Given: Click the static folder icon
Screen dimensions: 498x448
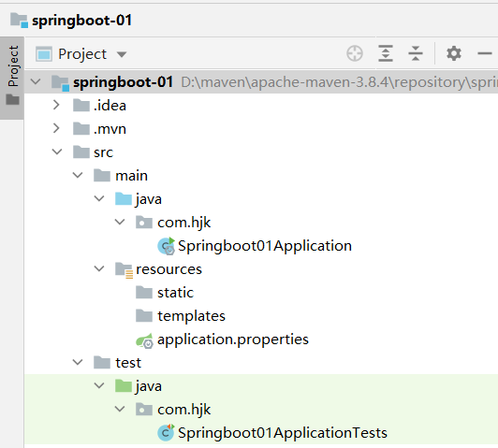Looking at the screenshot, I should point(144,292).
